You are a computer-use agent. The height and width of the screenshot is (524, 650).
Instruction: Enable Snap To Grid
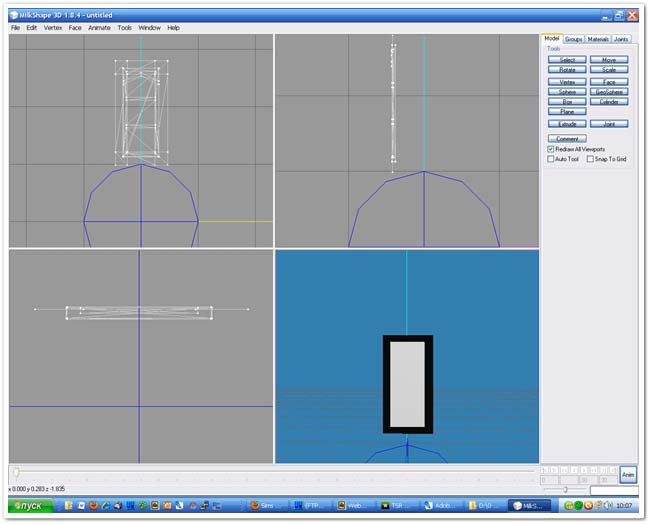590,159
